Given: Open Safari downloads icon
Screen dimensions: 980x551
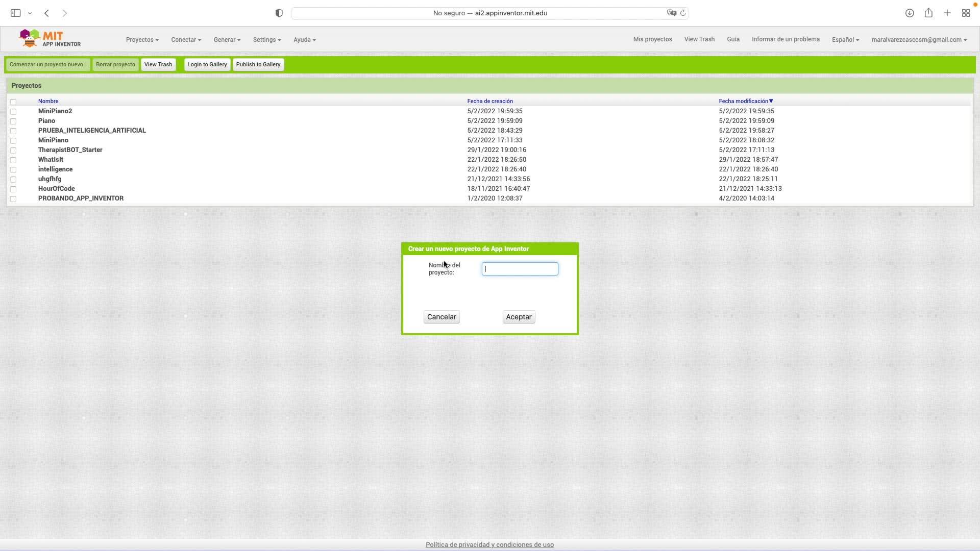Looking at the screenshot, I should (x=910, y=13).
